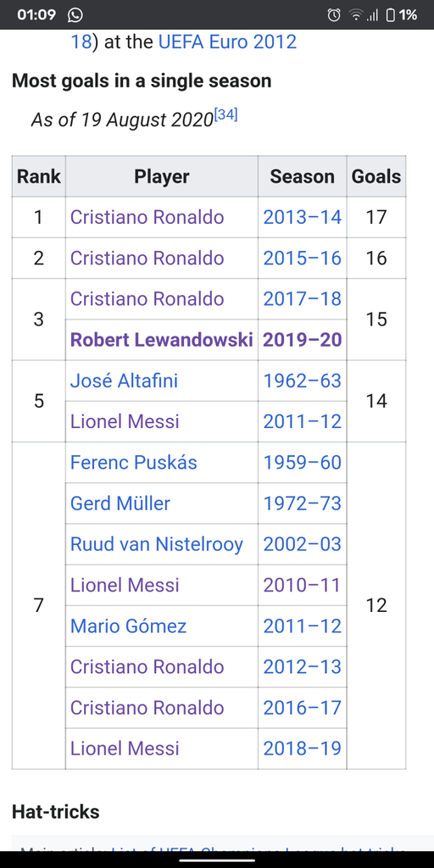The width and height of the screenshot is (434, 868).
Task: Open José Altafini player page
Action: click(124, 381)
